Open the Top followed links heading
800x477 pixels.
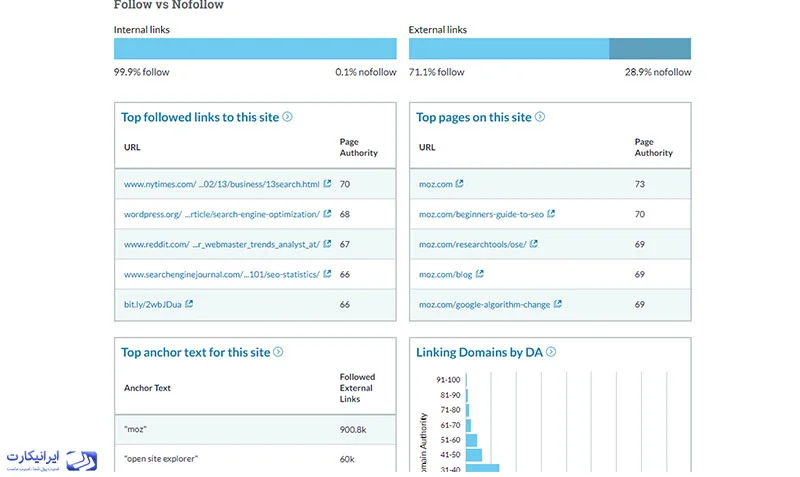(200, 117)
